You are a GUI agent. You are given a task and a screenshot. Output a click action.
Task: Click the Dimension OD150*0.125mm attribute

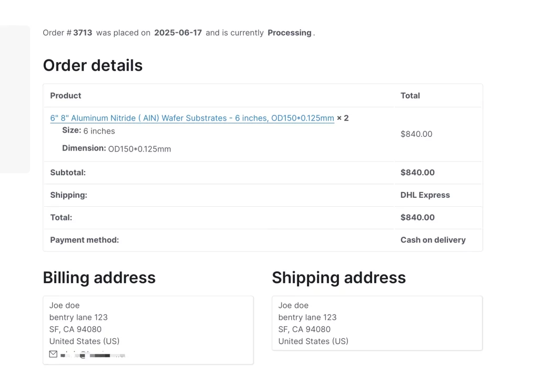tap(116, 149)
